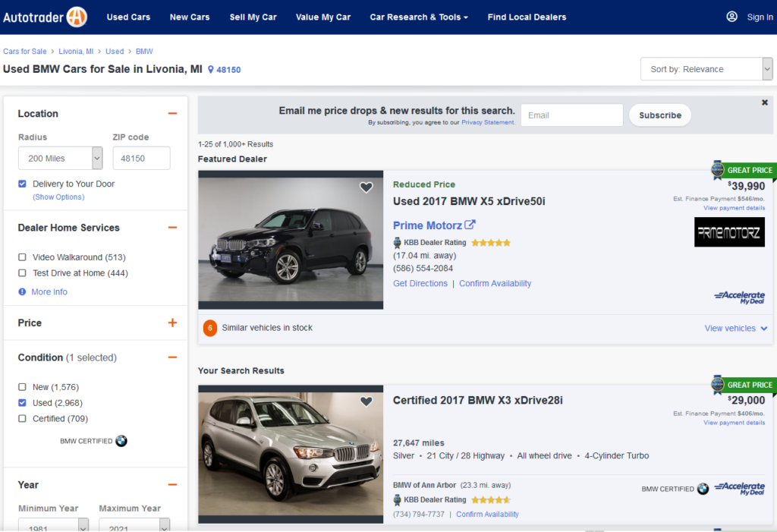
Task: Click the BMW Certified badge on X3 listing
Action: pos(675,489)
